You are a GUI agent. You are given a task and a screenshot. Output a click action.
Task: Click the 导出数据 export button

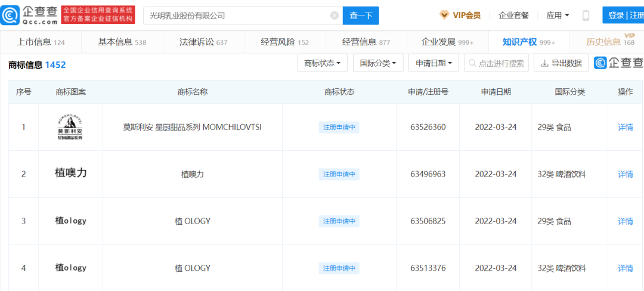point(561,63)
